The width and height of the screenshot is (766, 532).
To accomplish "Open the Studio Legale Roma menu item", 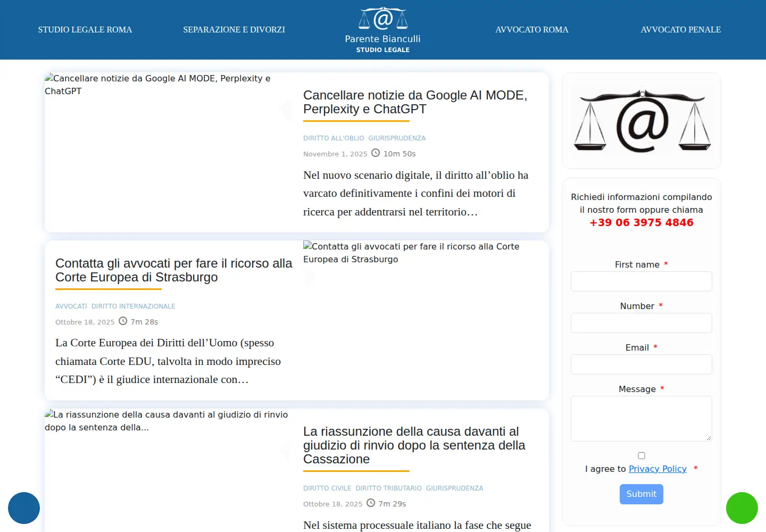I will (x=85, y=30).
